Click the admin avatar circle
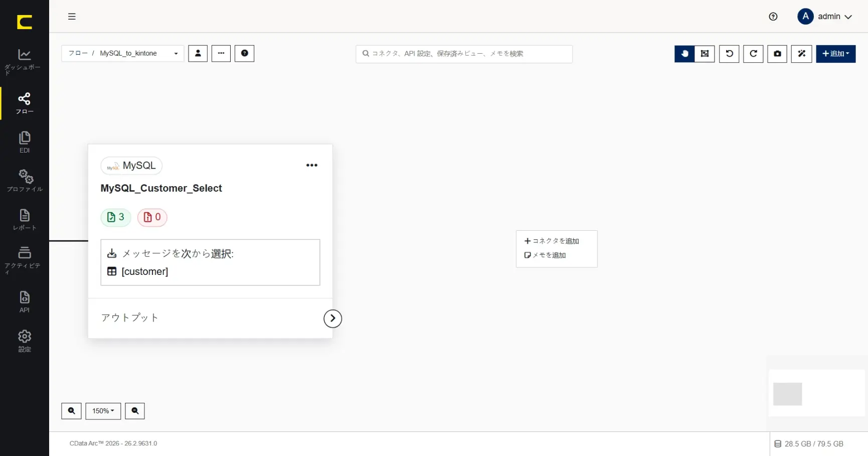The width and height of the screenshot is (868, 456). click(x=805, y=17)
